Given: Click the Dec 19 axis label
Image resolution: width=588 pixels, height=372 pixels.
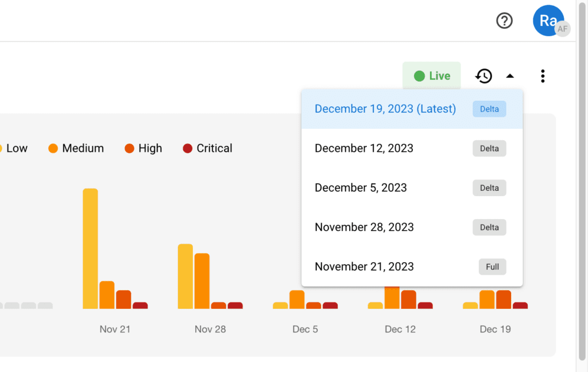Looking at the screenshot, I should pos(495,329).
